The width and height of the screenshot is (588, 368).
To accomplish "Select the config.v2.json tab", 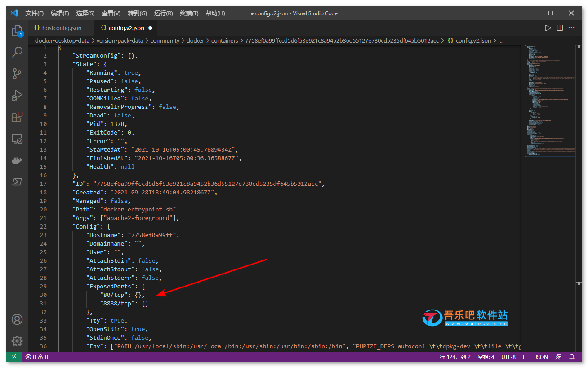I will pyautogui.click(x=126, y=28).
